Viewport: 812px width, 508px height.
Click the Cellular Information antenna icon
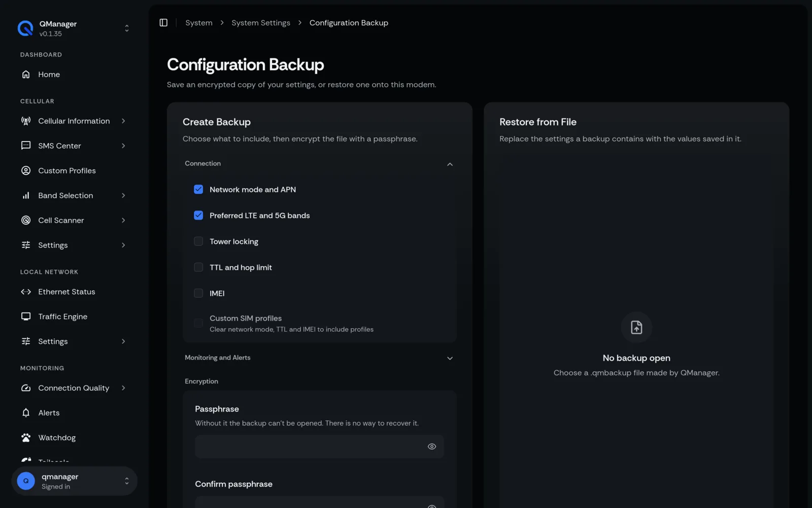[x=26, y=121]
